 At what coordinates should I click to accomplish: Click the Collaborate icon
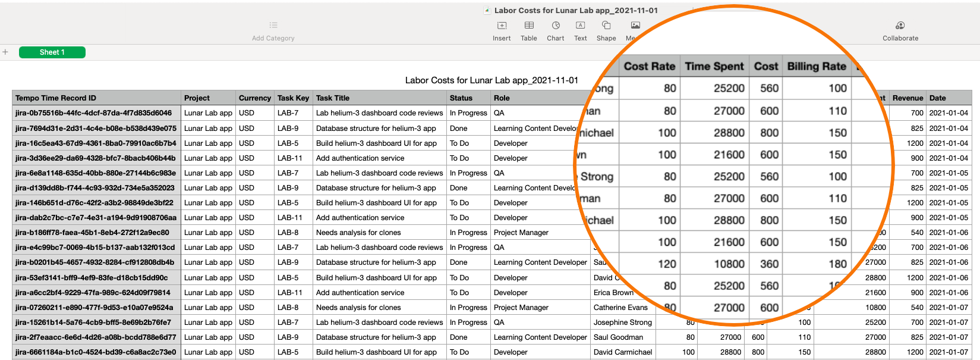[x=900, y=26]
